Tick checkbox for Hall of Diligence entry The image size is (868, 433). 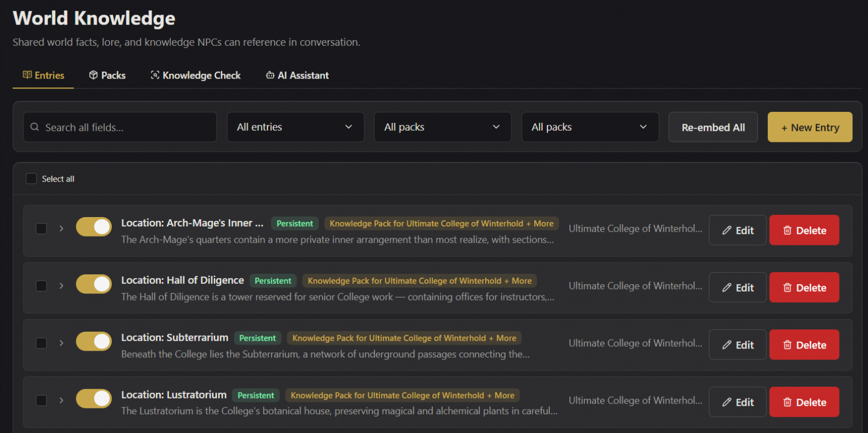click(x=41, y=286)
